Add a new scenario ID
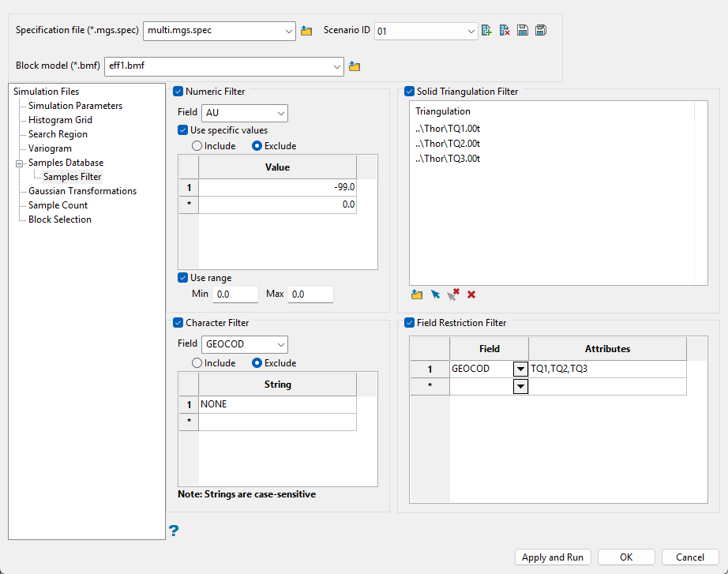728x574 pixels. 486,31
